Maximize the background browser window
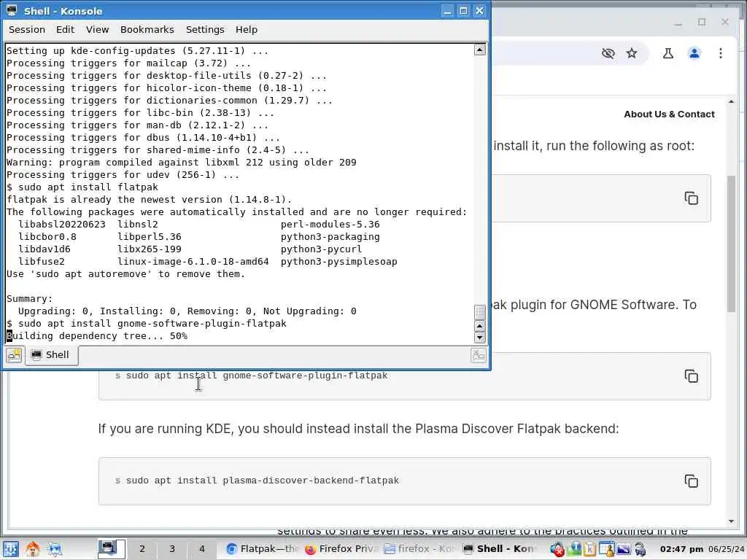 pos(702,23)
